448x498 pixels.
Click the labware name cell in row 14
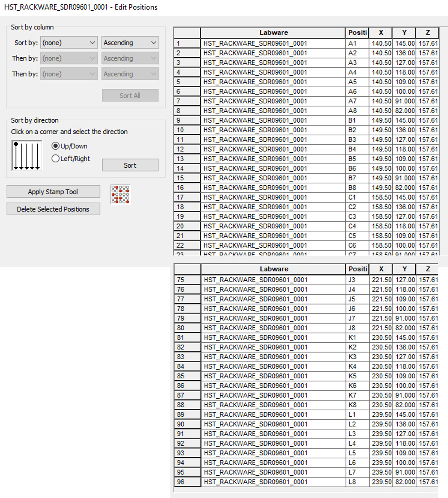pyautogui.click(x=273, y=168)
